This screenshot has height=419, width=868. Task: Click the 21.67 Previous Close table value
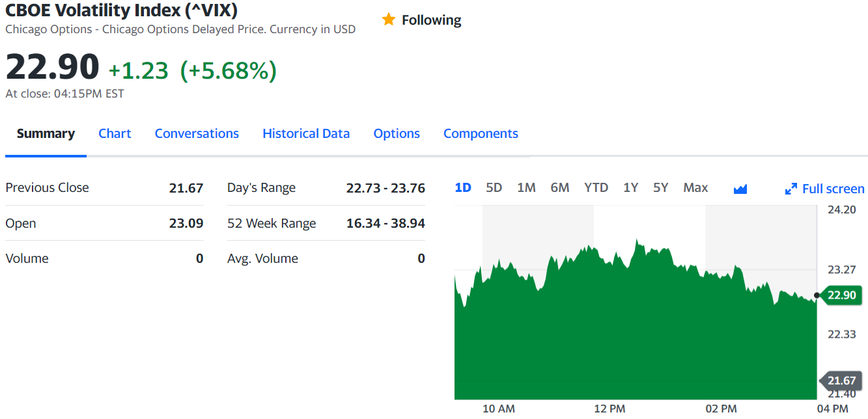click(x=186, y=188)
